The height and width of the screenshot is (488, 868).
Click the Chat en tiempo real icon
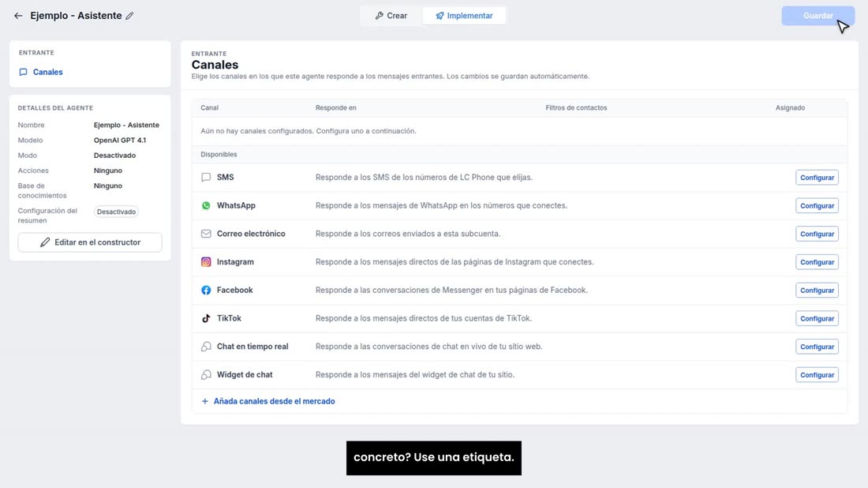click(x=206, y=347)
